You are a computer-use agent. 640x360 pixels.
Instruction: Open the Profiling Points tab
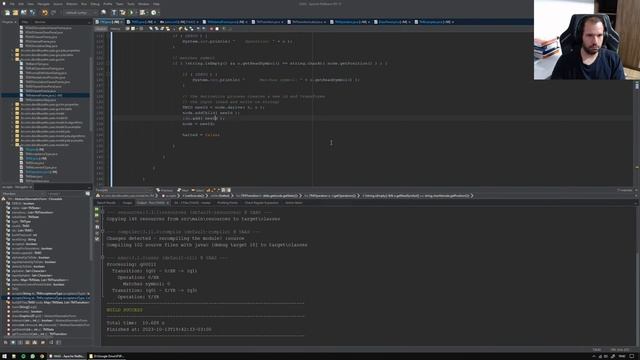click(227, 203)
